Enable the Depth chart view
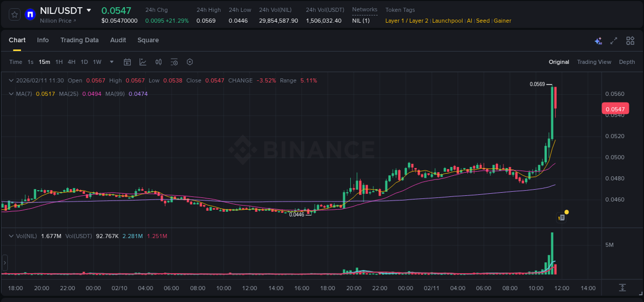644x302 pixels. tap(627, 62)
